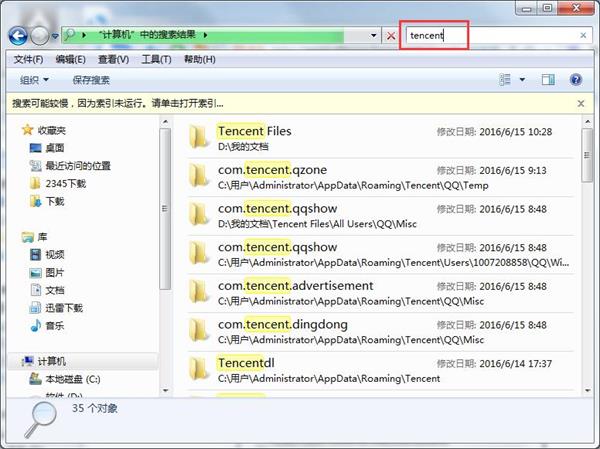
Task: Click the 计算机 search results breadcrumb
Action: point(148,35)
